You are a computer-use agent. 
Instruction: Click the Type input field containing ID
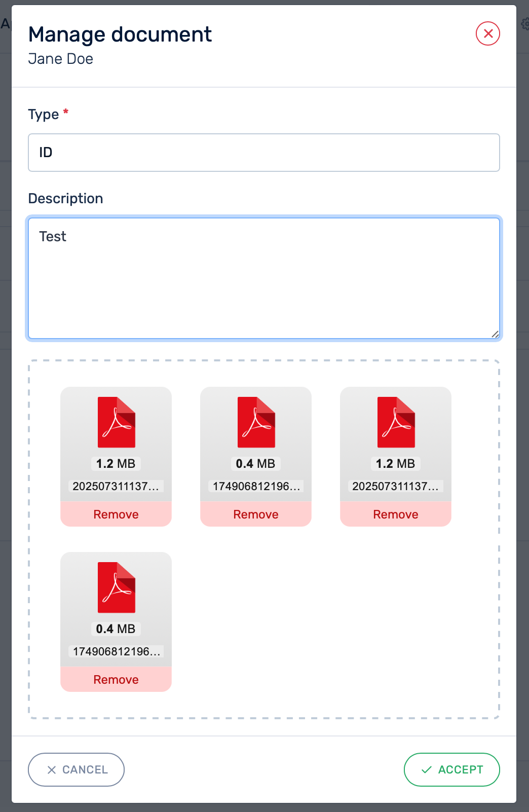pos(263,153)
